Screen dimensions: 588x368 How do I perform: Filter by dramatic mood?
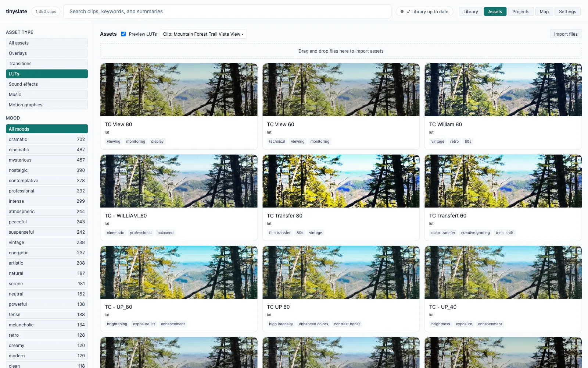coord(47,139)
